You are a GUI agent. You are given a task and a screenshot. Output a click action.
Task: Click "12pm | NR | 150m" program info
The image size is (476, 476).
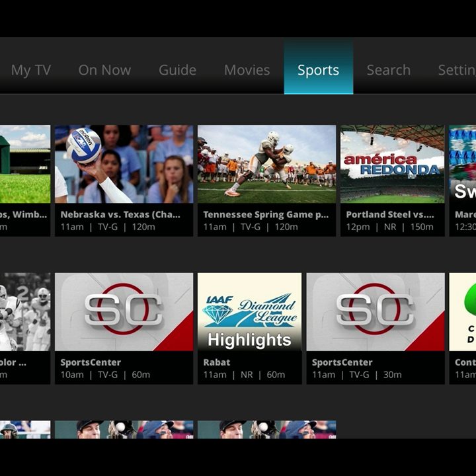click(x=390, y=227)
